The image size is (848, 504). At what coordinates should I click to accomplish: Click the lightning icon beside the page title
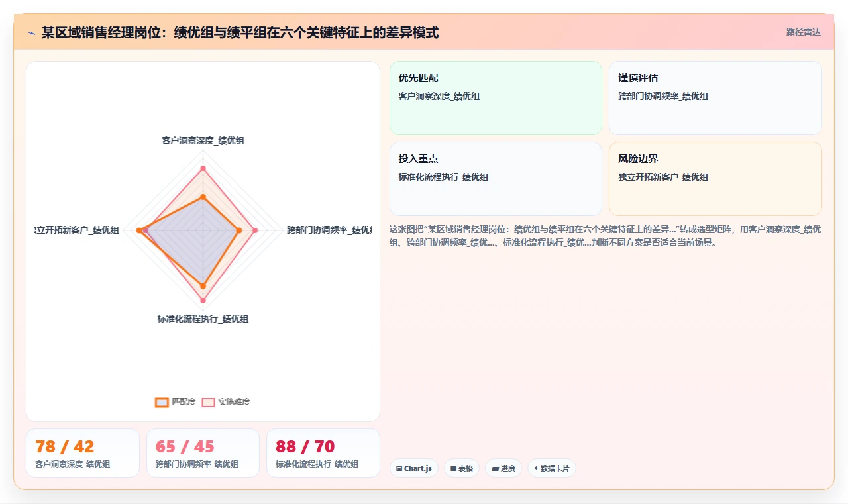coord(31,33)
